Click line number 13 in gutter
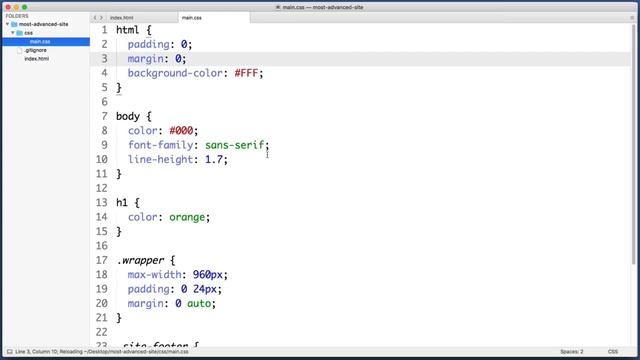Image resolution: width=640 pixels, height=360 pixels. click(102, 202)
